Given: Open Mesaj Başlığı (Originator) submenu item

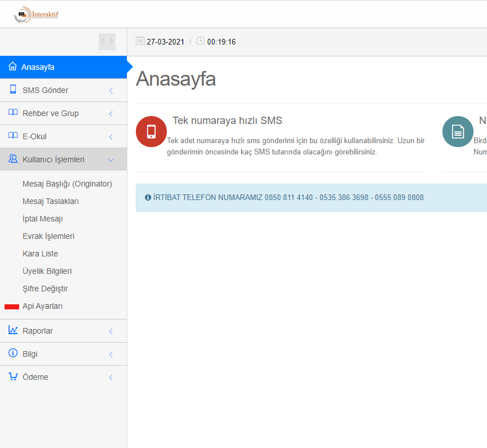Looking at the screenshot, I should click(x=67, y=184).
